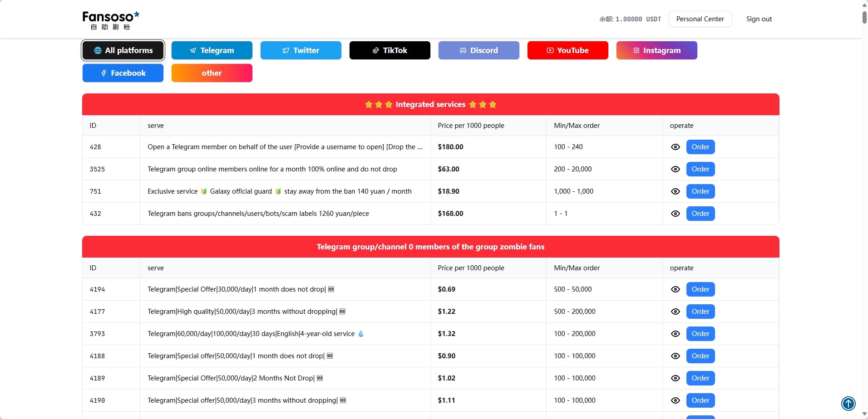The width and height of the screenshot is (868, 419).
Task: View details eye icon for service 432
Action: (x=676, y=214)
